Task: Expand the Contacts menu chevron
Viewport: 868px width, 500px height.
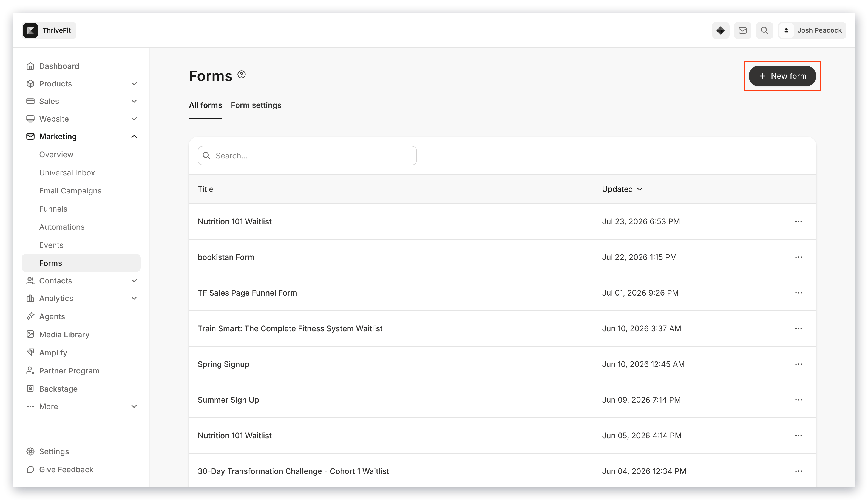Action: [134, 280]
